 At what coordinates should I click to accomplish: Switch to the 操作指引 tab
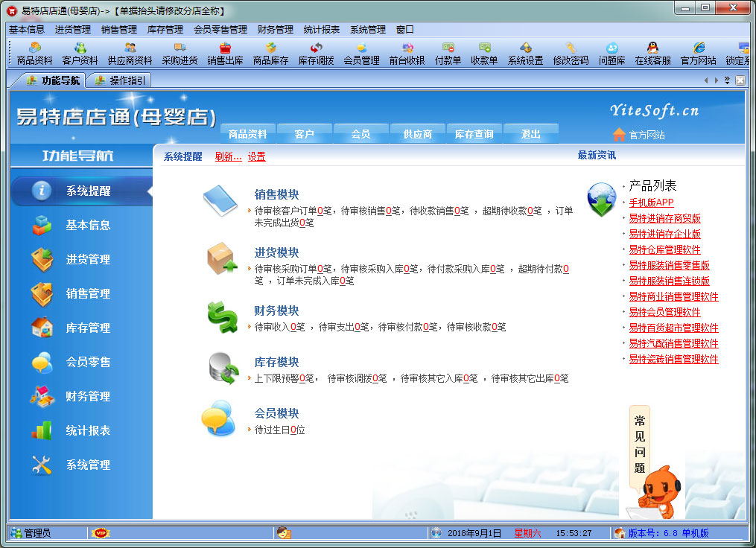point(120,80)
